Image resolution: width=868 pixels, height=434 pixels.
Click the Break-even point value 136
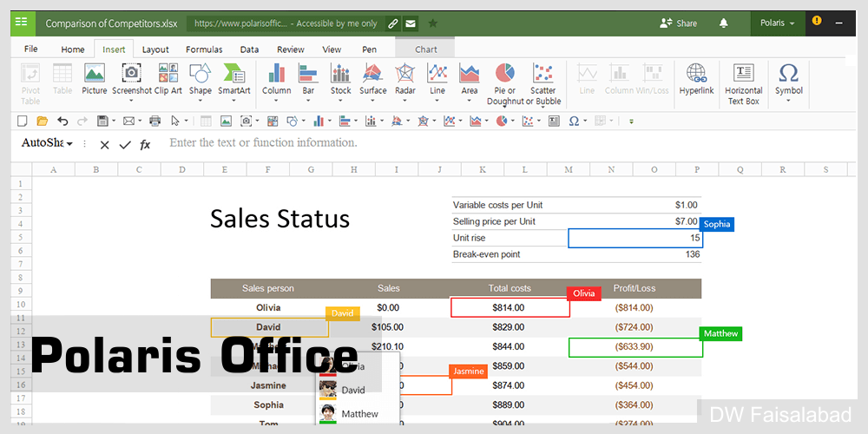pyautogui.click(x=693, y=254)
